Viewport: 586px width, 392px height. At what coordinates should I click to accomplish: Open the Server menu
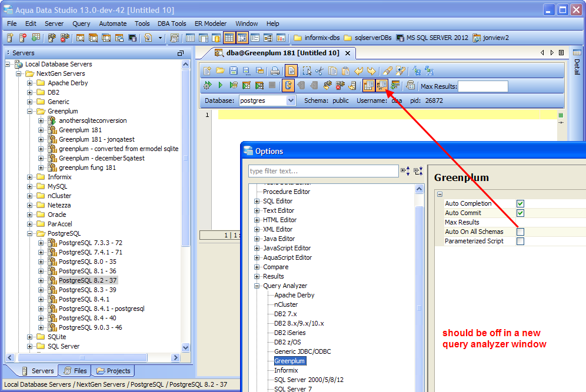coord(54,24)
